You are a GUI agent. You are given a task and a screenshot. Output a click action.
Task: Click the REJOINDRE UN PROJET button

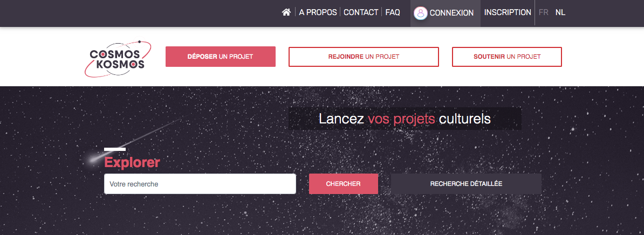coord(364,57)
